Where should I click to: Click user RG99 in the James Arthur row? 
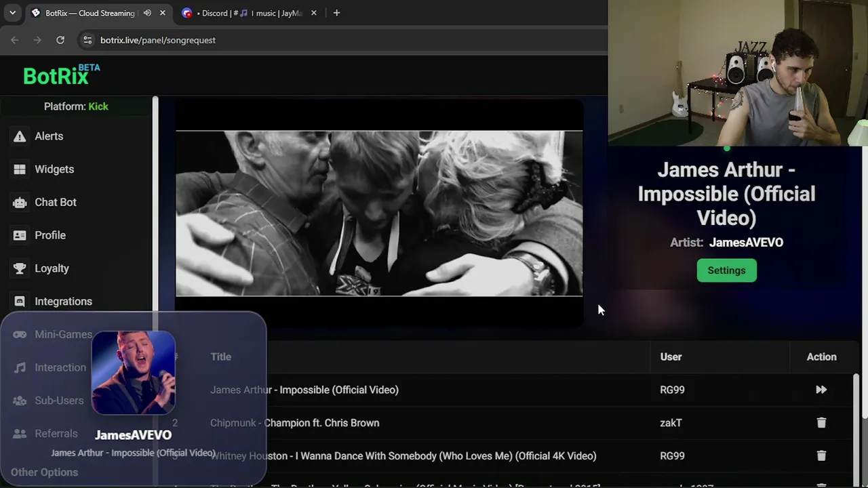(672, 390)
